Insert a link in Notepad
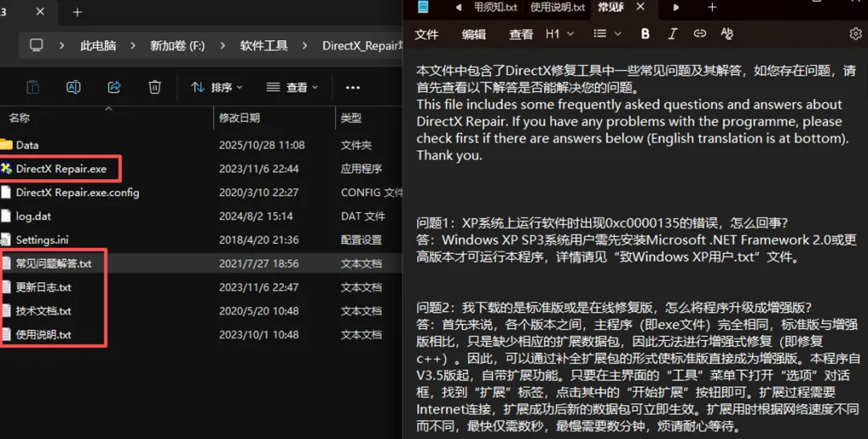868x439 pixels. 700,34
